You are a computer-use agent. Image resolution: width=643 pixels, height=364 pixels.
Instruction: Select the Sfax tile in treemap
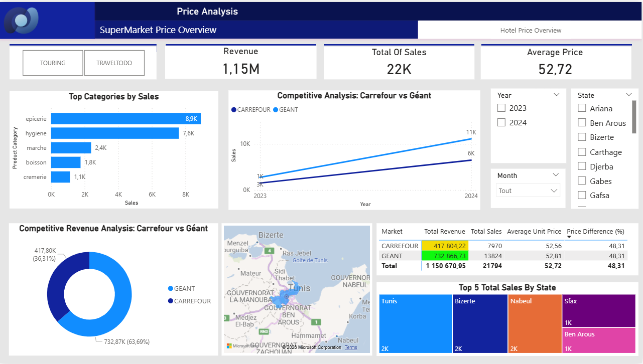[x=599, y=310]
